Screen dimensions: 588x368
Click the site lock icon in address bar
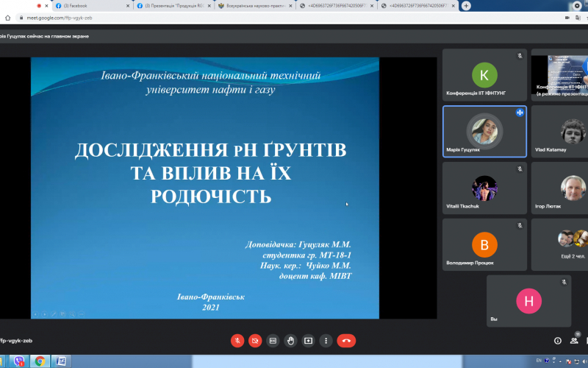coord(21,18)
